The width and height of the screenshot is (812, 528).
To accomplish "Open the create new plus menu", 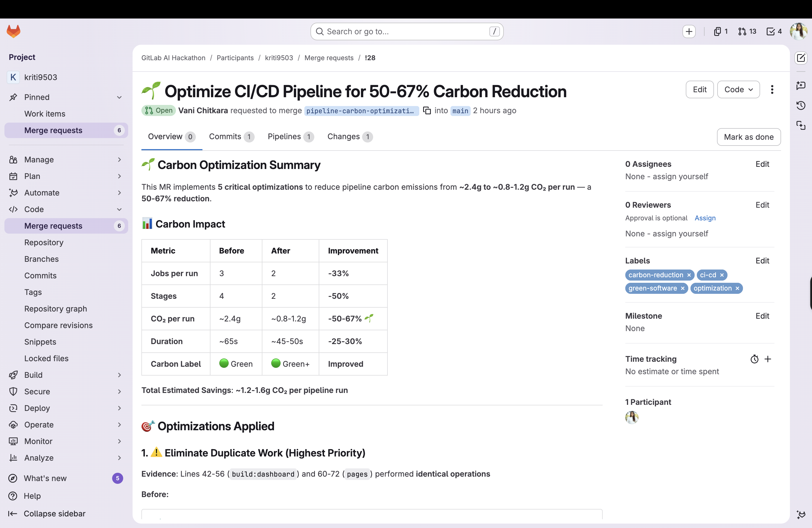I will tap(689, 31).
